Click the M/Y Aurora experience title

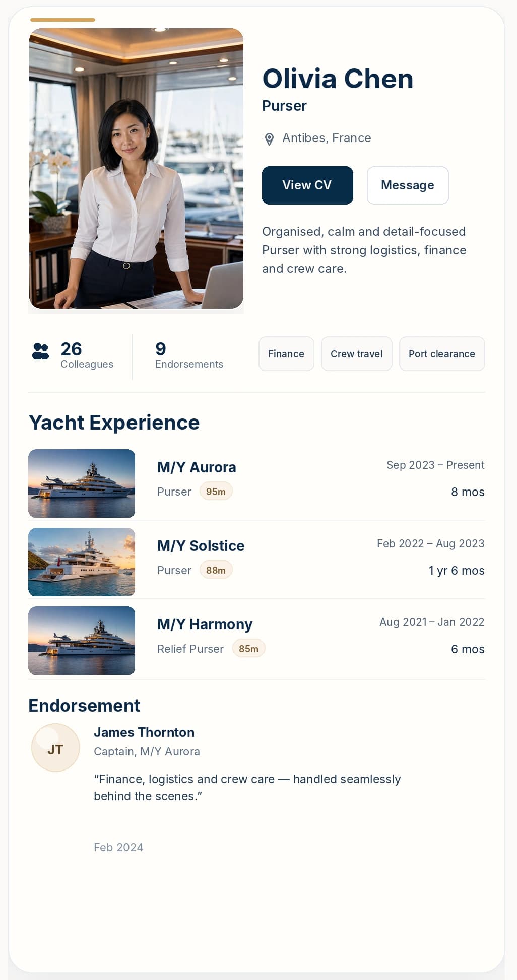(x=197, y=467)
